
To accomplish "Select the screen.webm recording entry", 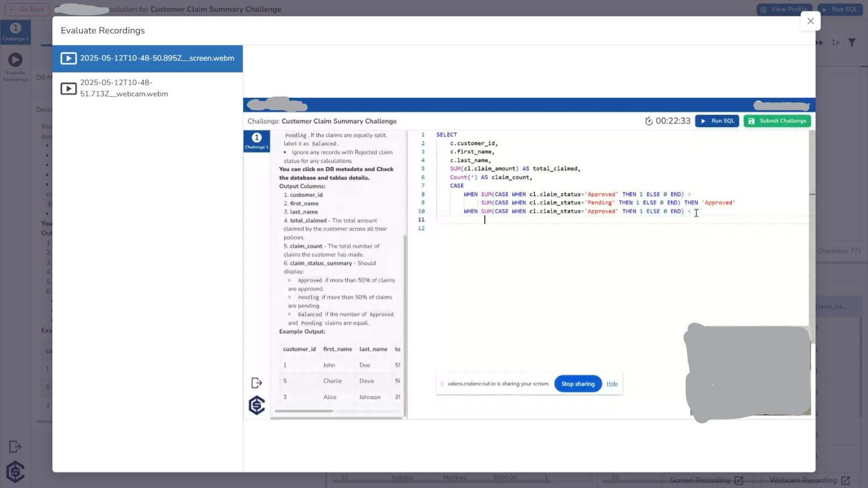I will (x=148, y=58).
